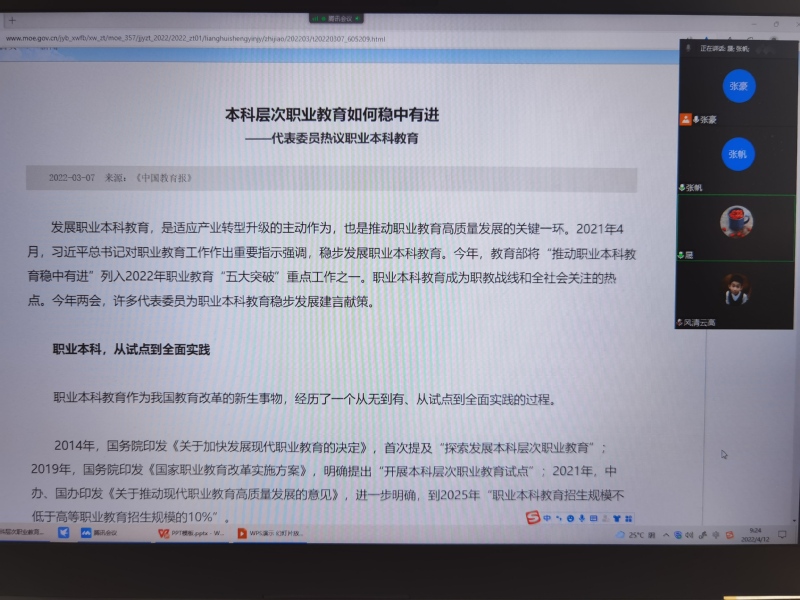This screenshot has width=800, height=600.
Task: Open the PPT template pptx taskbar item
Action: point(190,534)
